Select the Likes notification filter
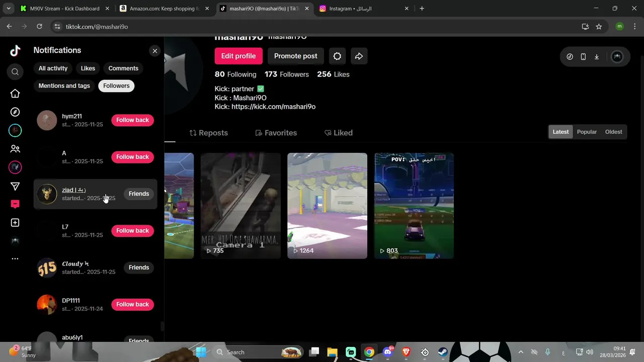This screenshot has width=644, height=362. click(88, 68)
